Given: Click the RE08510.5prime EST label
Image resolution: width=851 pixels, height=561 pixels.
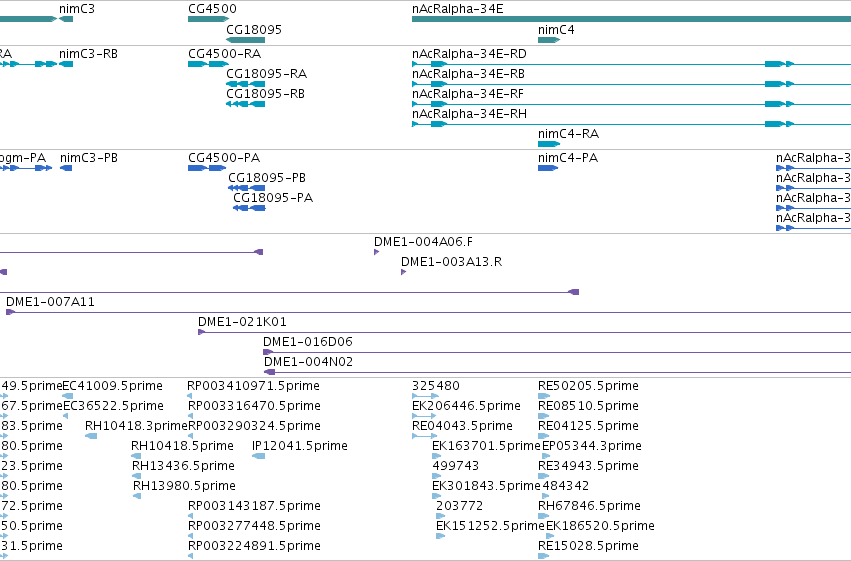Looking at the screenshot, I should (x=588, y=406).
